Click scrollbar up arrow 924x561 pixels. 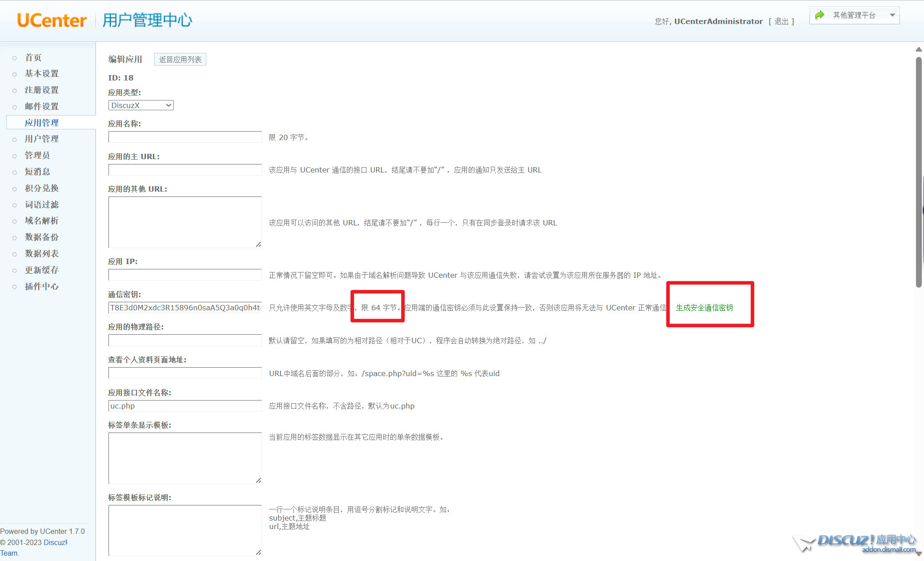click(x=919, y=49)
